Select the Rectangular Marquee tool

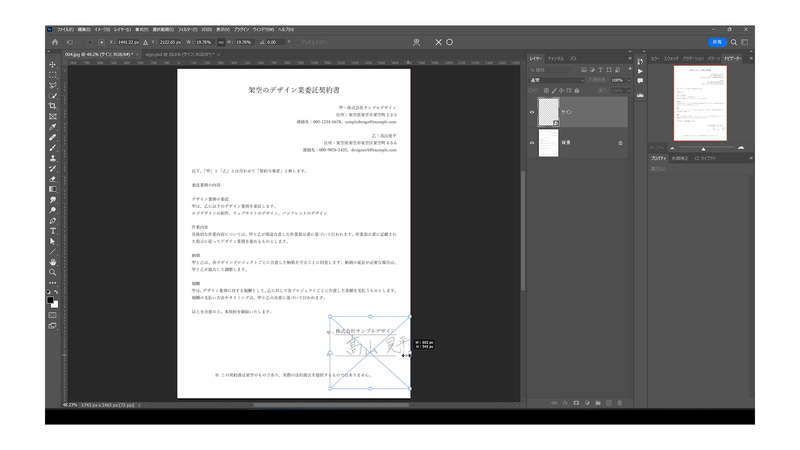[53, 75]
